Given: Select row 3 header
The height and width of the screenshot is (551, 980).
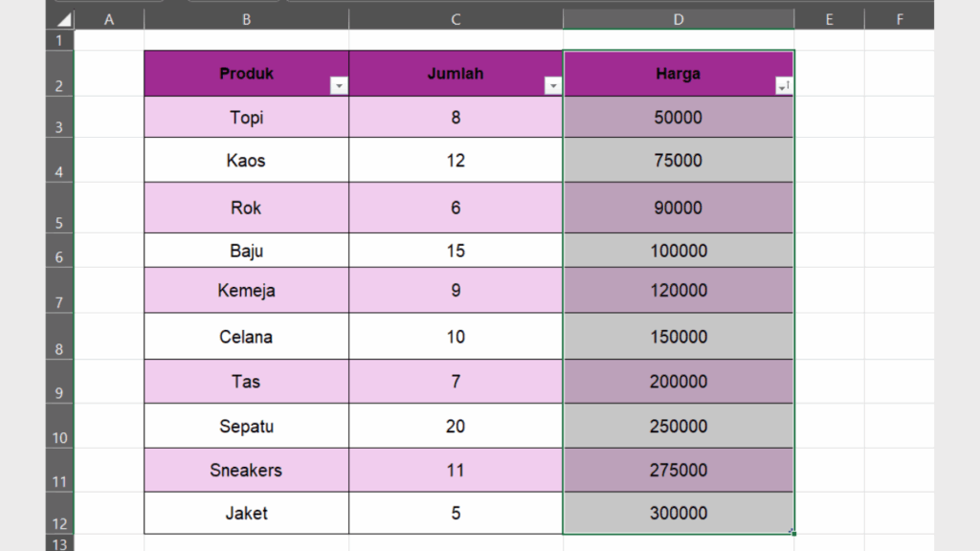Looking at the screenshot, I should pyautogui.click(x=59, y=118).
